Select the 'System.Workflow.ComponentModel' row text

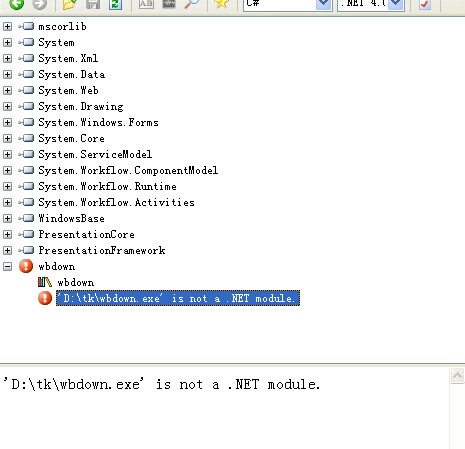[x=128, y=171]
